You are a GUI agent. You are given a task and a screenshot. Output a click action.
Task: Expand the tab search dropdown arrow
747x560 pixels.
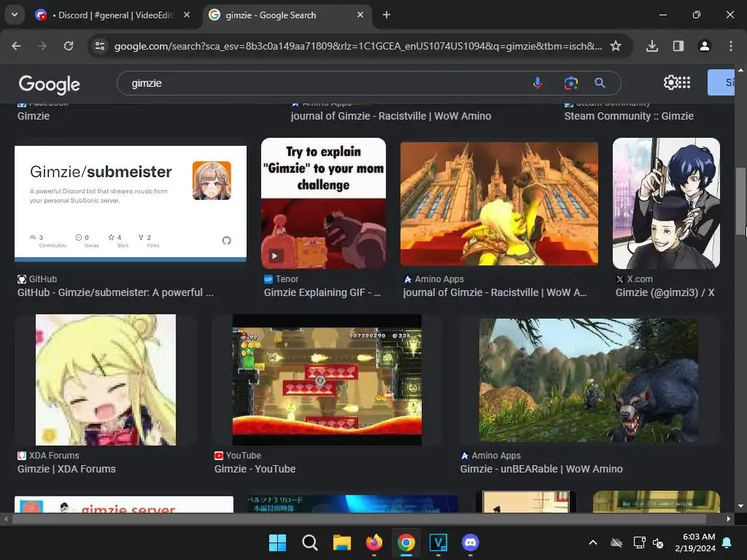(15, 15)
